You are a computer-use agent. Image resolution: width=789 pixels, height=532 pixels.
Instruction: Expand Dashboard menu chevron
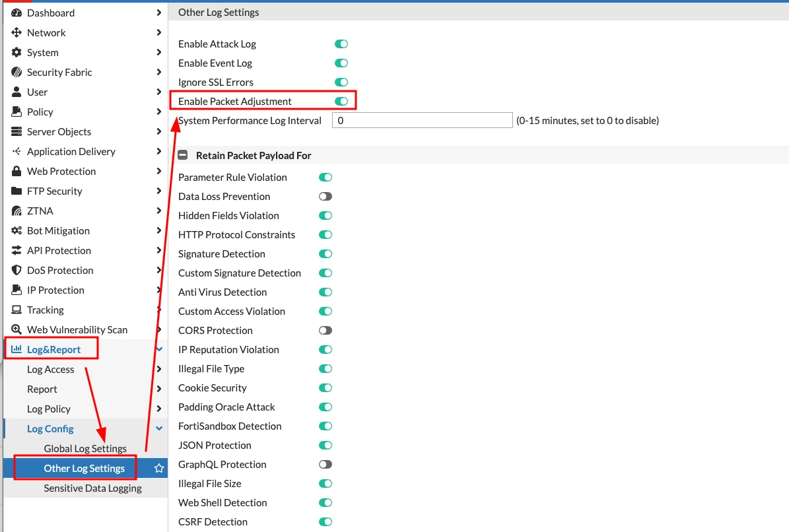[x=159, y=13]
